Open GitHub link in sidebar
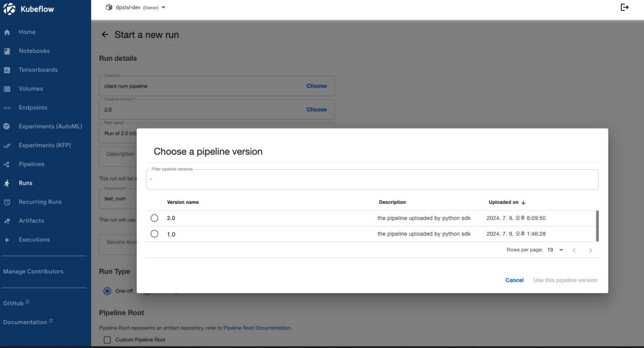 (x=13, y=303)
